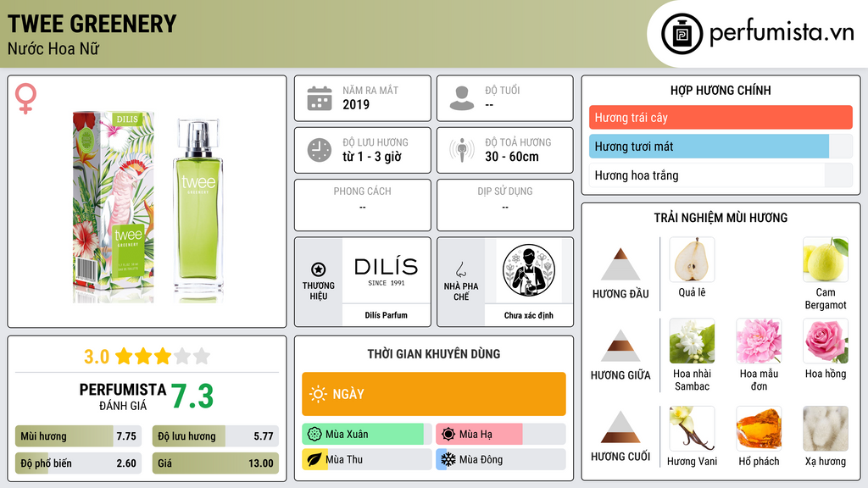This screenshot has height=488, width=868.
Task: Click the Hoa mẫu đơn peony image
Action: pos(759,341)
